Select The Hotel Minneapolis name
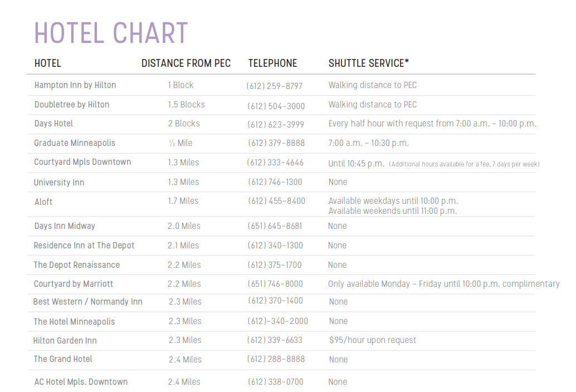The width and height of the screenshot is (576, 392). click(x=74, y=322)
